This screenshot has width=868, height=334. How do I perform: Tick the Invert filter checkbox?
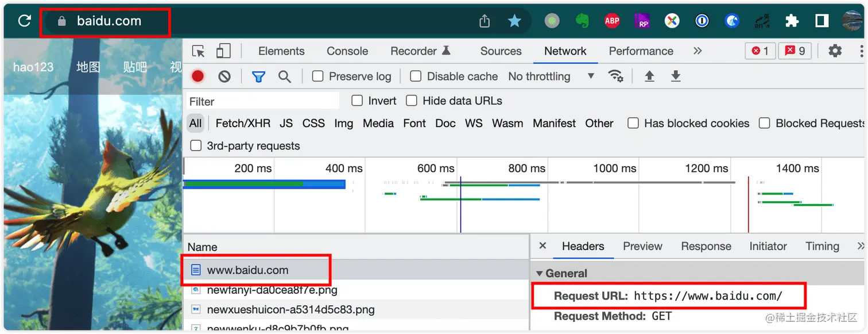(x=357, y=101)
